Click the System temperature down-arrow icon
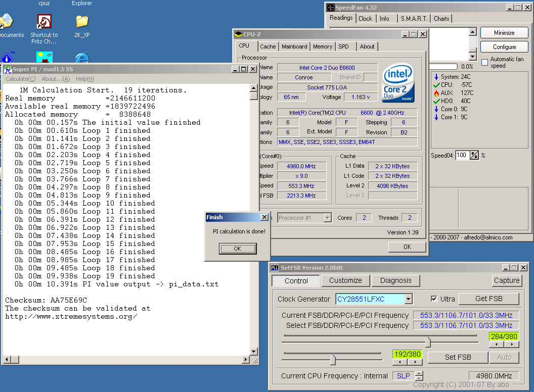 click(436, 77)
